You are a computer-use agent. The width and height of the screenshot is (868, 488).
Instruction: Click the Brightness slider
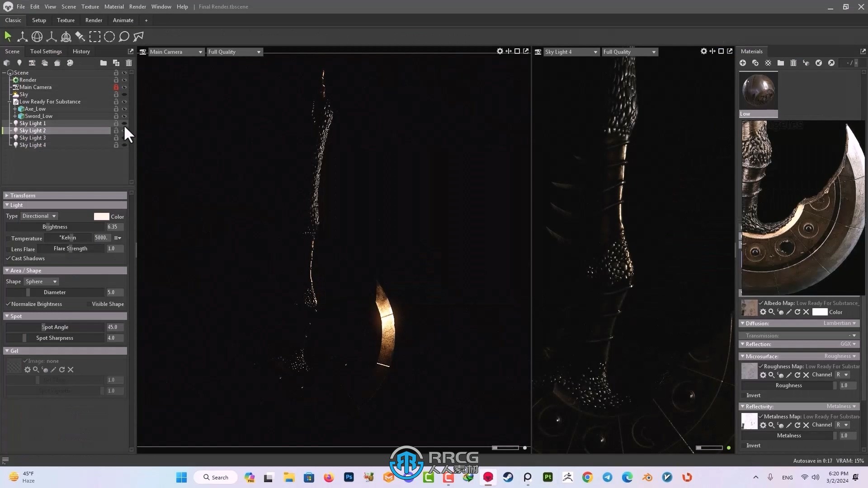pos(55,227)
